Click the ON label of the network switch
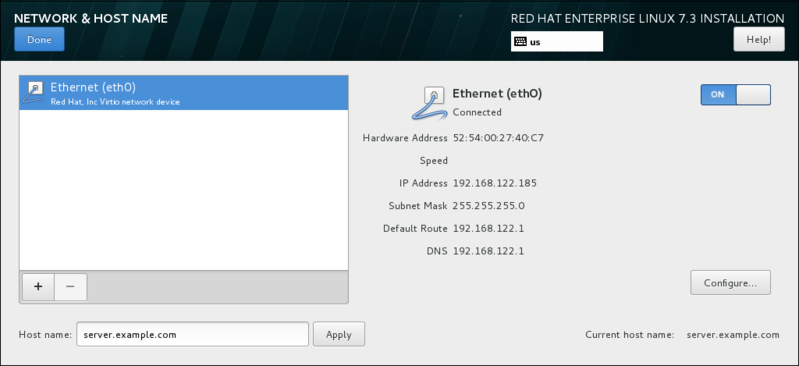Viewport: 799px width, 366px height. pos(717,95)
